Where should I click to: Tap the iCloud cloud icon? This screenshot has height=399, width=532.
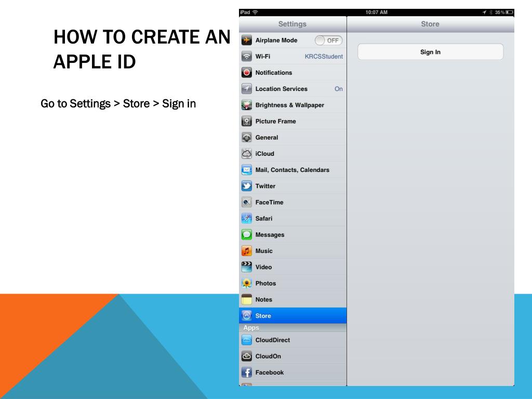pyautogui.click(x=247, y=154)
